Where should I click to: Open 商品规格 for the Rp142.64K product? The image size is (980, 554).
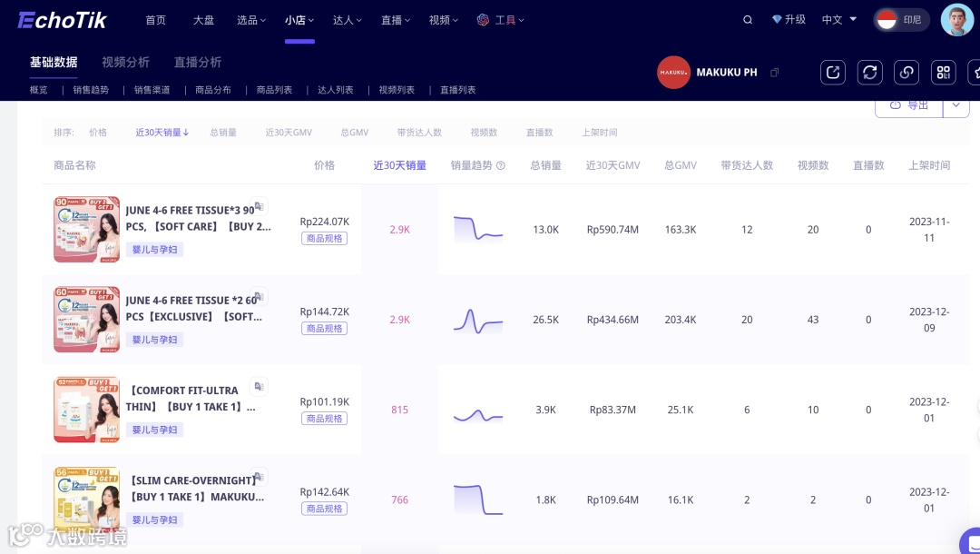tap(324, 509)
